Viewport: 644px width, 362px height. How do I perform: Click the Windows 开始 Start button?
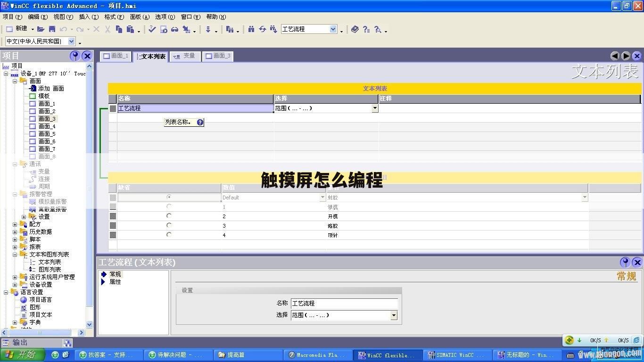22,354
